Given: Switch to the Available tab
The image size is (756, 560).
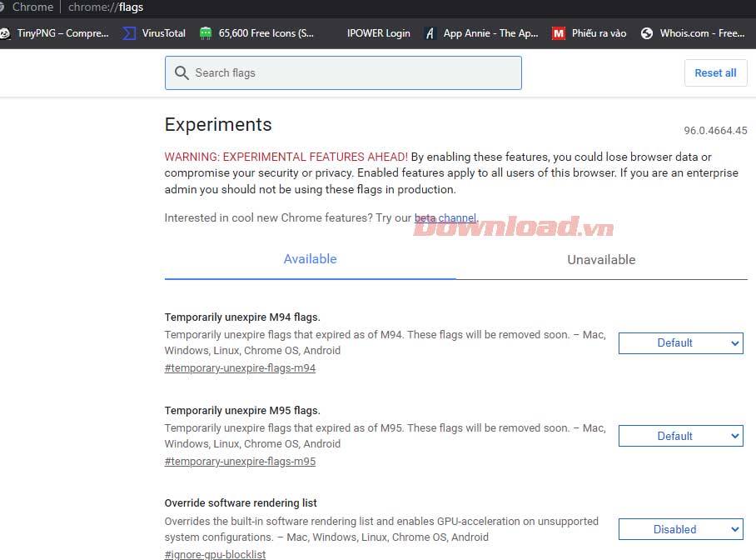Looking at the screenshot, I should [x=310, y=259].
